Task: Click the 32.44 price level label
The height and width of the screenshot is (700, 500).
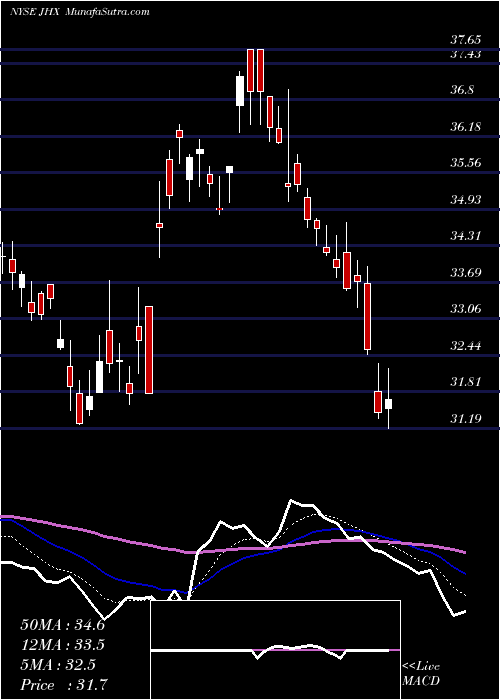Action: (x=466, y=345)
